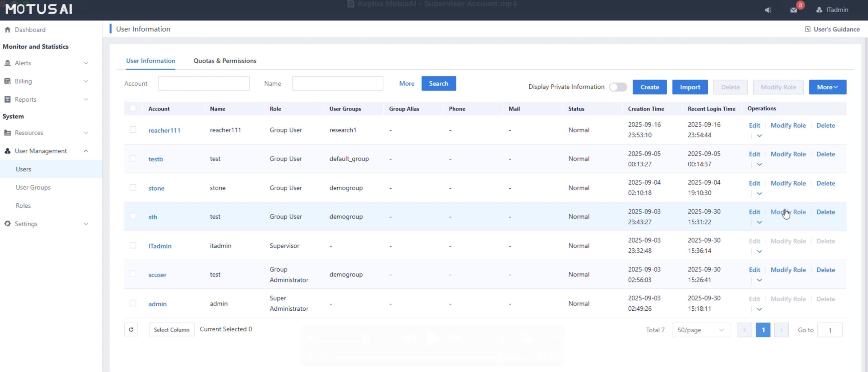Click the Settings gear icon in sidebar
Viewport: 868px width, 372px height.
click(7, 224)
